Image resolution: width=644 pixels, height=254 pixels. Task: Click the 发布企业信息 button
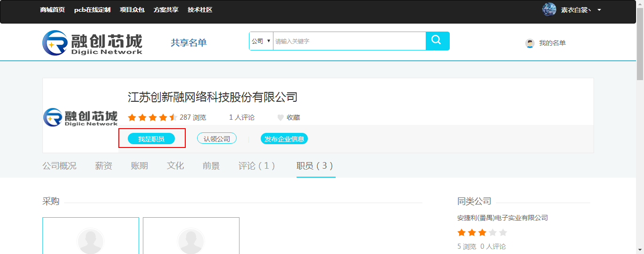(284, 139)
